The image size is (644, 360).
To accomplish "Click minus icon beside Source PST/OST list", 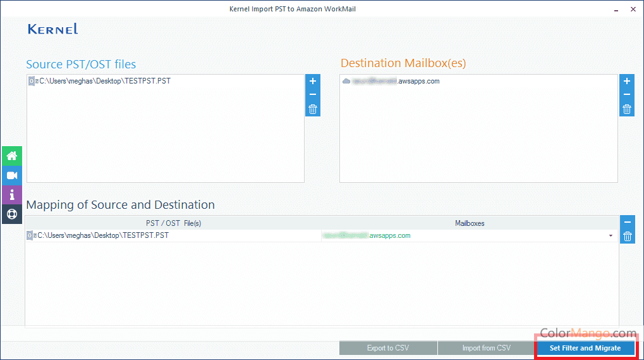I will coord(312,95).
